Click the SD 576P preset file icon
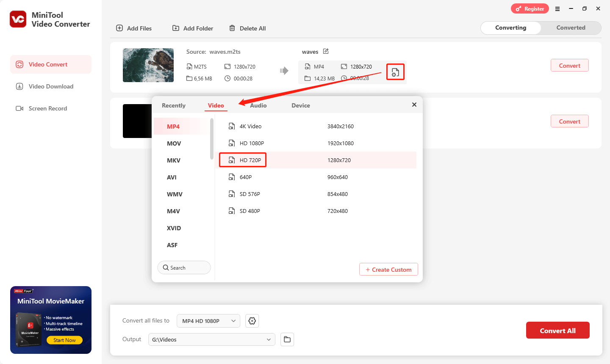The image size is (610, 364). tap(232, 194)
